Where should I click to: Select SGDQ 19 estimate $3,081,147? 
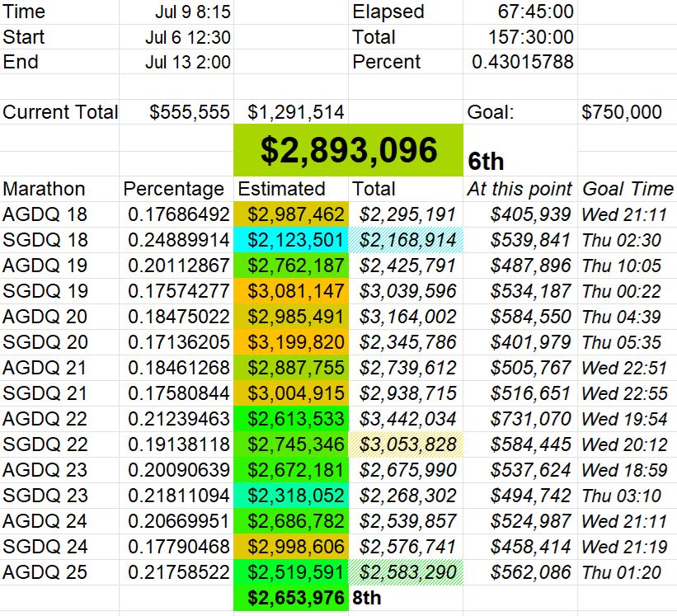pyautogui.click(x=291, y=291)
